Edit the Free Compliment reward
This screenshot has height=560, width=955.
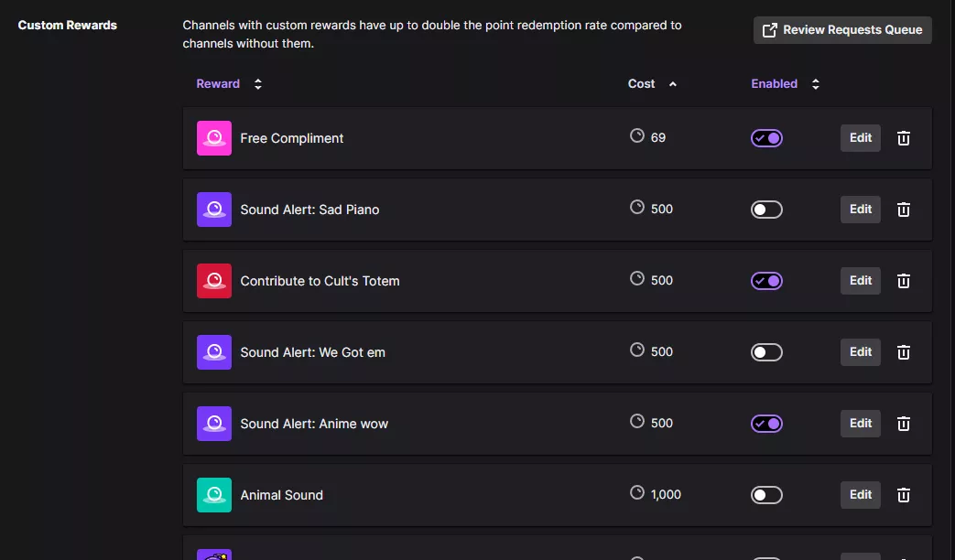click(x=860, y=138)
